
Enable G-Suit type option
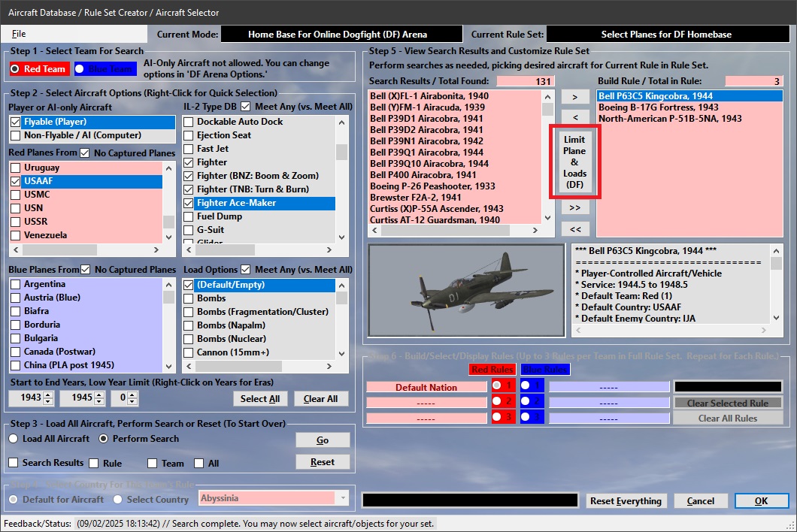pos(189,230)
